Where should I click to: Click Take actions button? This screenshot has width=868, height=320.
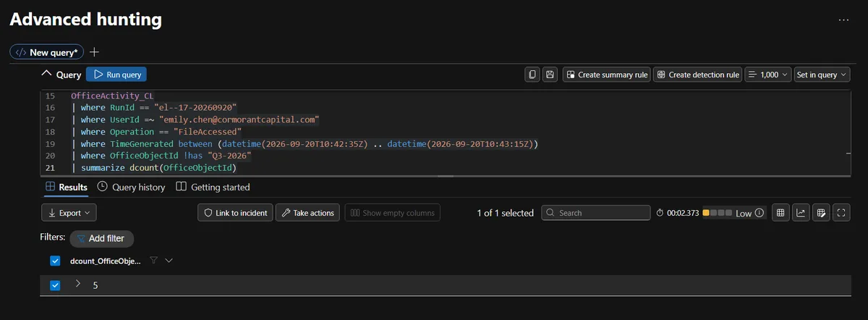pos(307,213)
